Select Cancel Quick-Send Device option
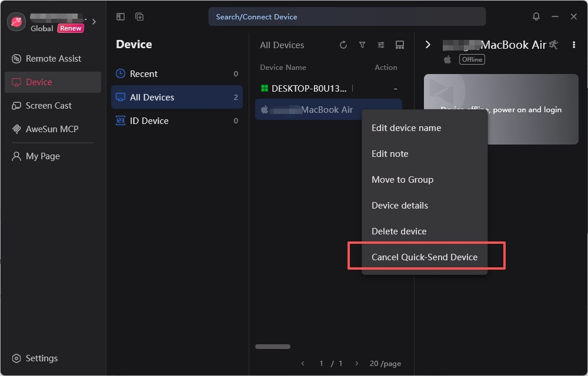The width and height of the screenshot is (588, 376). tap(425, 257)
